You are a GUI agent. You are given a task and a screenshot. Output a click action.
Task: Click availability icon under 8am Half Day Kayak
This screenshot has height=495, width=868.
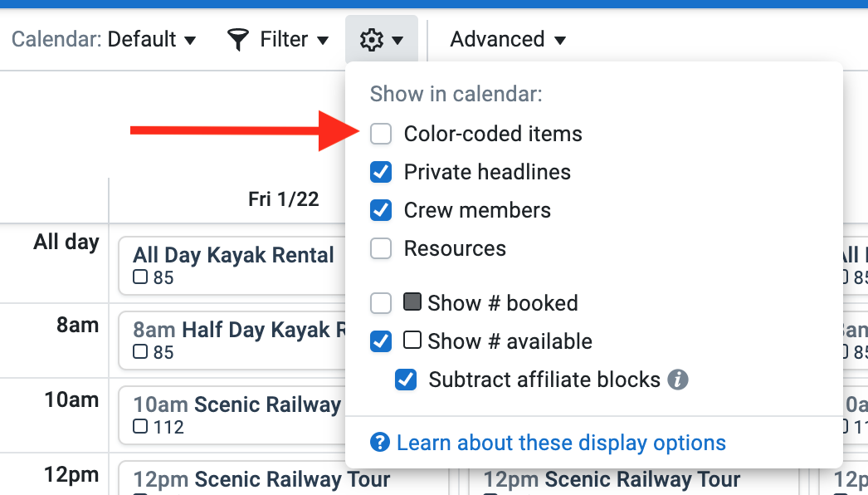140,350
